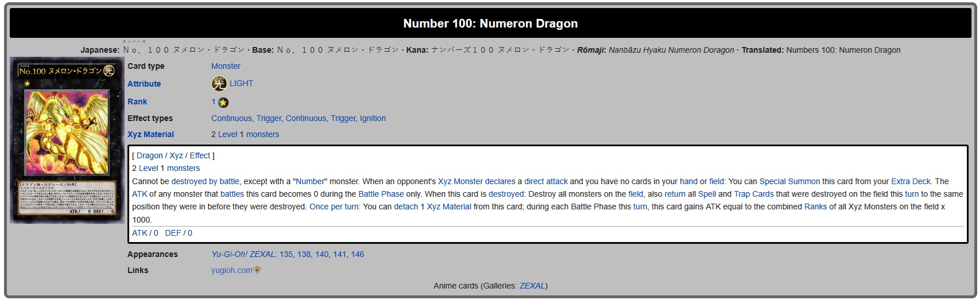The height and width of the screenshot is (300, 980).
Task: Visit the yugioh.com external link
Action: [x=232, y=270]
